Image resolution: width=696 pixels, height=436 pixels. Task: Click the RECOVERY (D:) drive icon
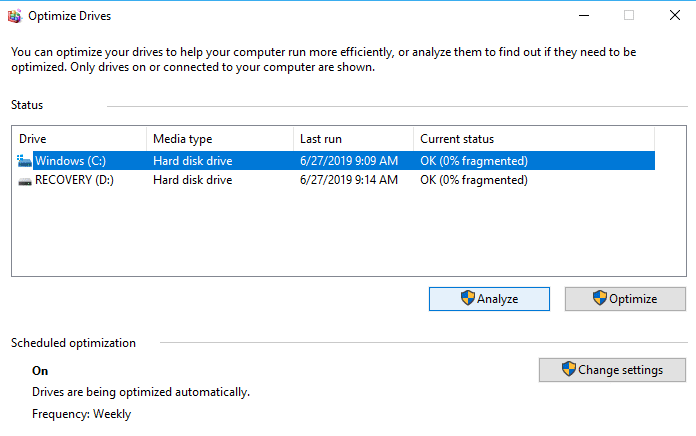tap(25, 180)
